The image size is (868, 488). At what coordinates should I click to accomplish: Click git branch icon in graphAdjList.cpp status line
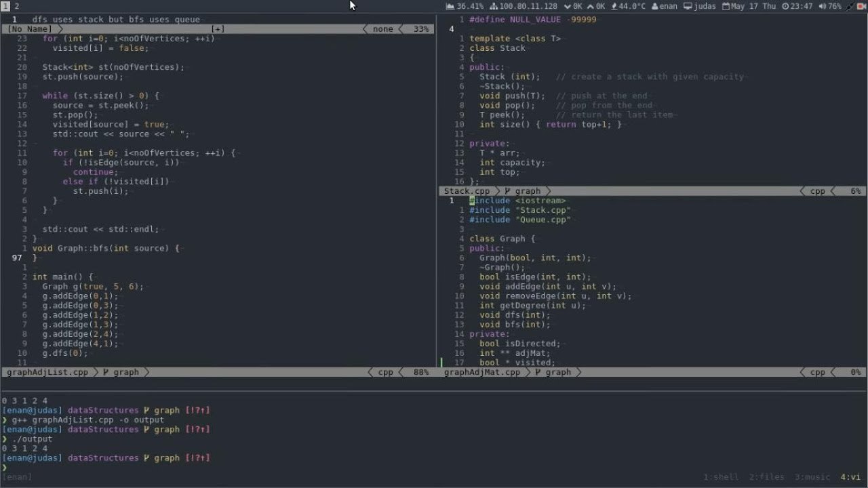106,372
